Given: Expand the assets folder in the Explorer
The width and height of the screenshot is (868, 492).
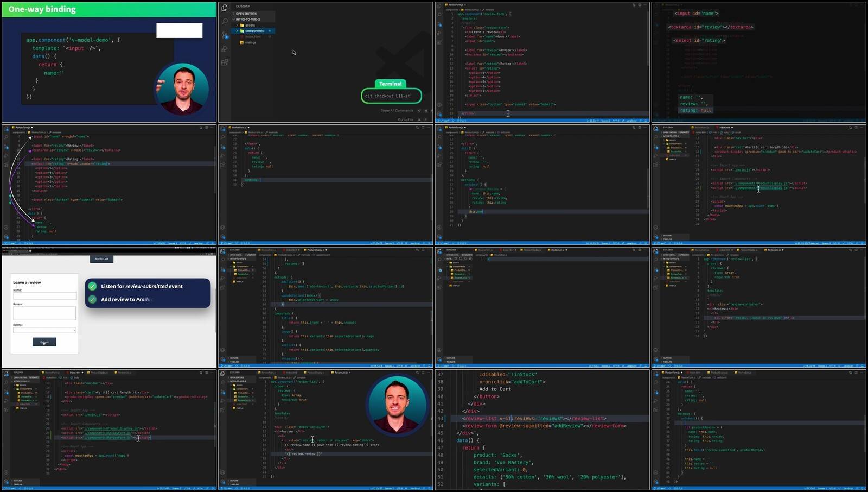Looking at the screenshot, I should [250, 25].
